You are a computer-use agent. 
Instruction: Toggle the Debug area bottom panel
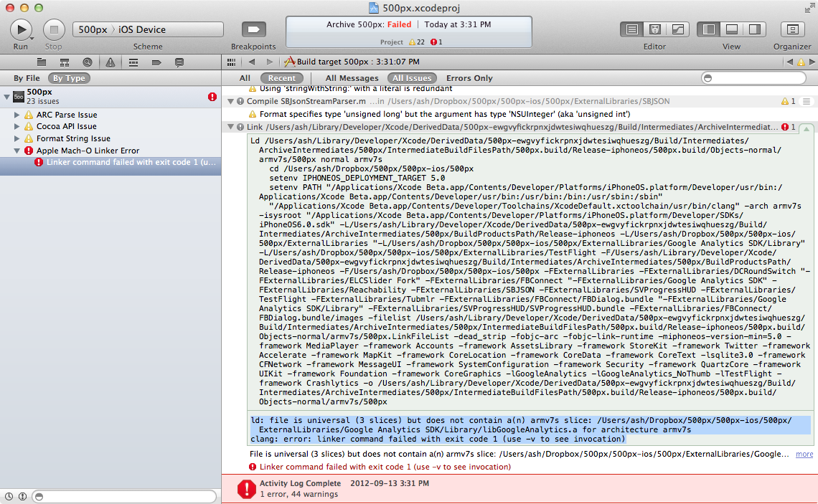click(732, 29)
